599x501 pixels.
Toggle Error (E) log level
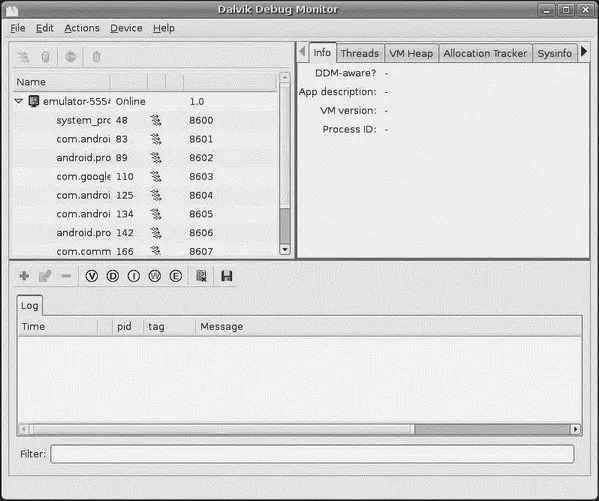[x=176, y=276]
